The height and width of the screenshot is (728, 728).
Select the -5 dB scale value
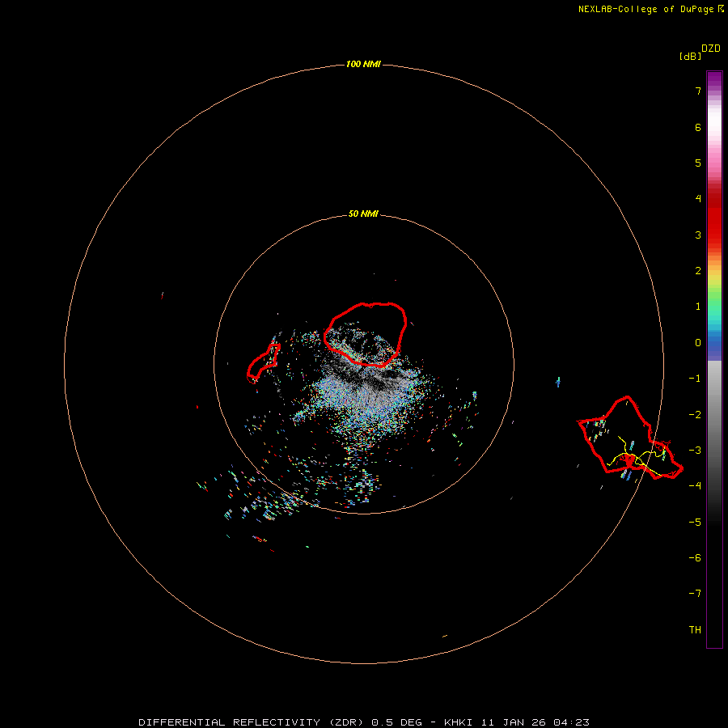click(x=695, y=523)
